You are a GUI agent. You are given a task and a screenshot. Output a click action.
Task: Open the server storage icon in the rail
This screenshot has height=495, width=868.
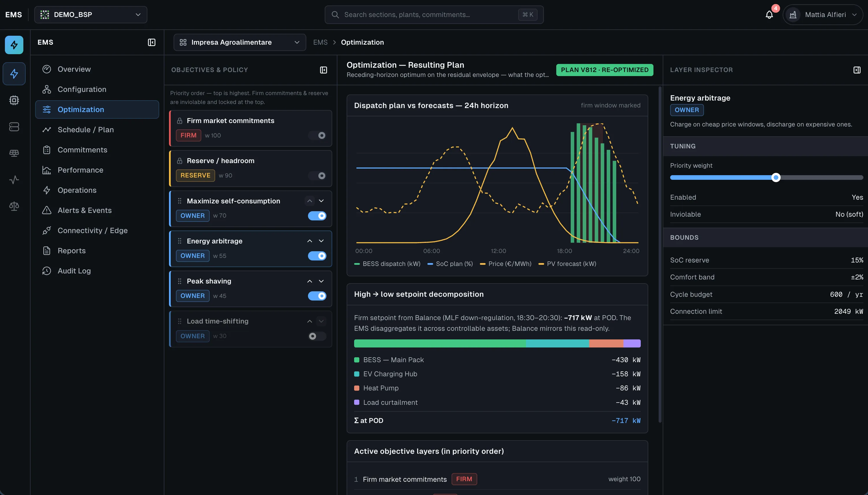tap(14, 127)
